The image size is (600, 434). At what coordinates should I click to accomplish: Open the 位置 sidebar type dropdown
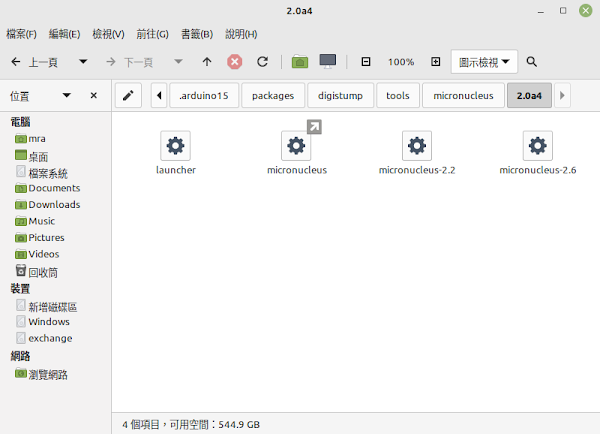(67, 95)
